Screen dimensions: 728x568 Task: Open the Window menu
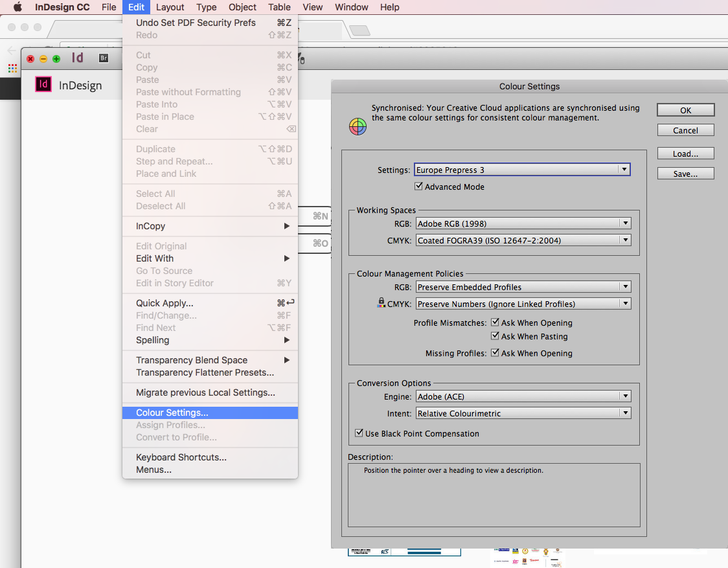pos(352,7)
